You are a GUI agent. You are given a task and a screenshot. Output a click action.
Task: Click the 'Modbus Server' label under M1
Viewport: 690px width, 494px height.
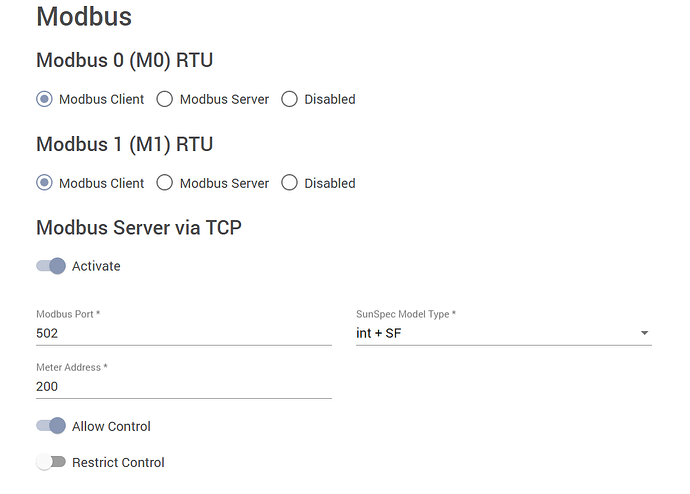(x=224, y=183)
